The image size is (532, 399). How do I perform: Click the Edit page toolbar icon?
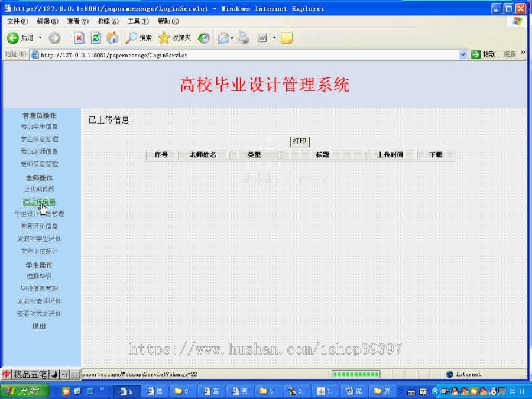pyautogui.click(x=262, y=38)
